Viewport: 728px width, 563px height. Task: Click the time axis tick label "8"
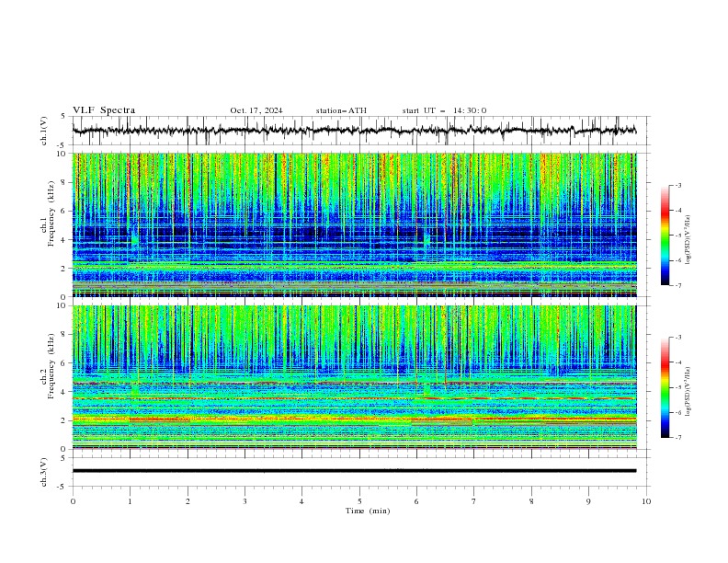point(531,501)
